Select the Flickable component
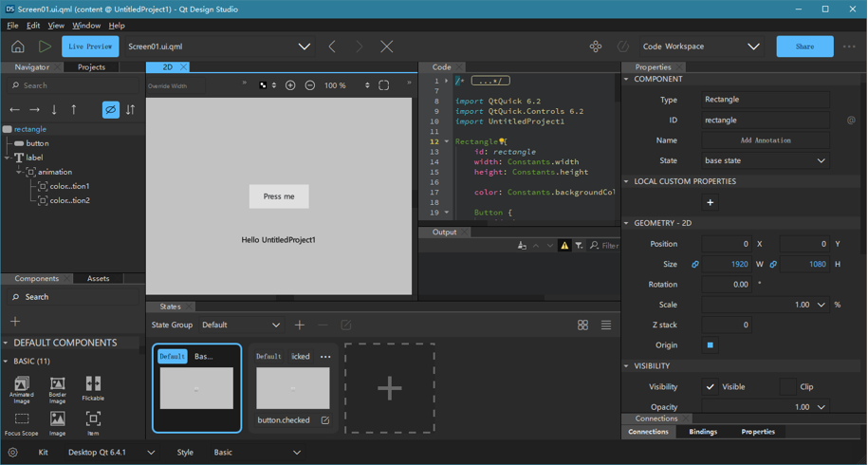 (x=93, y=389)
